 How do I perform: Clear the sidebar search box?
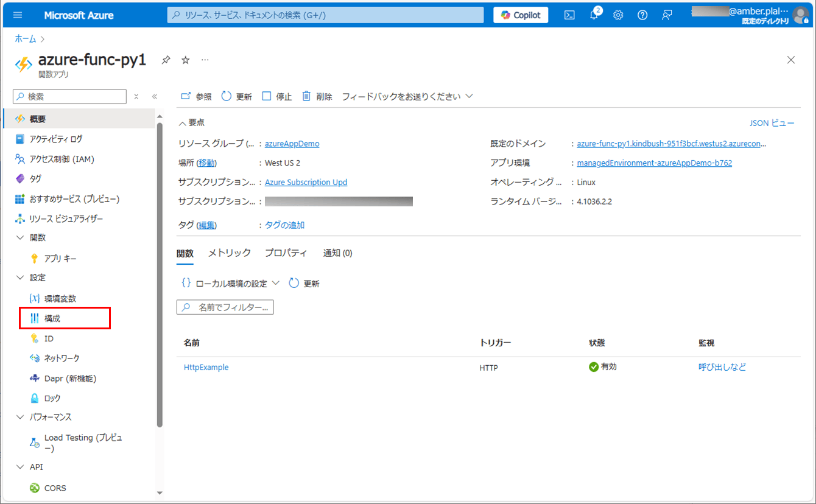pyautogui.click(x=136, y=96)
